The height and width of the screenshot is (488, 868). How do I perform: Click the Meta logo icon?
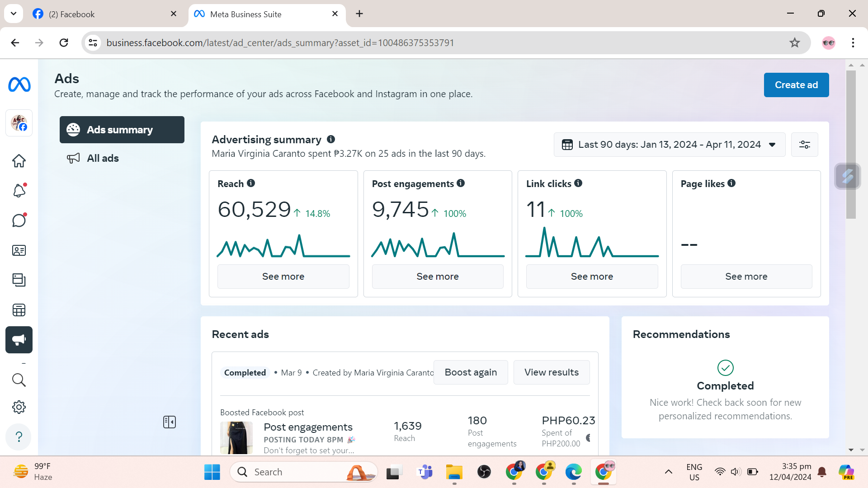click(19, 84)
